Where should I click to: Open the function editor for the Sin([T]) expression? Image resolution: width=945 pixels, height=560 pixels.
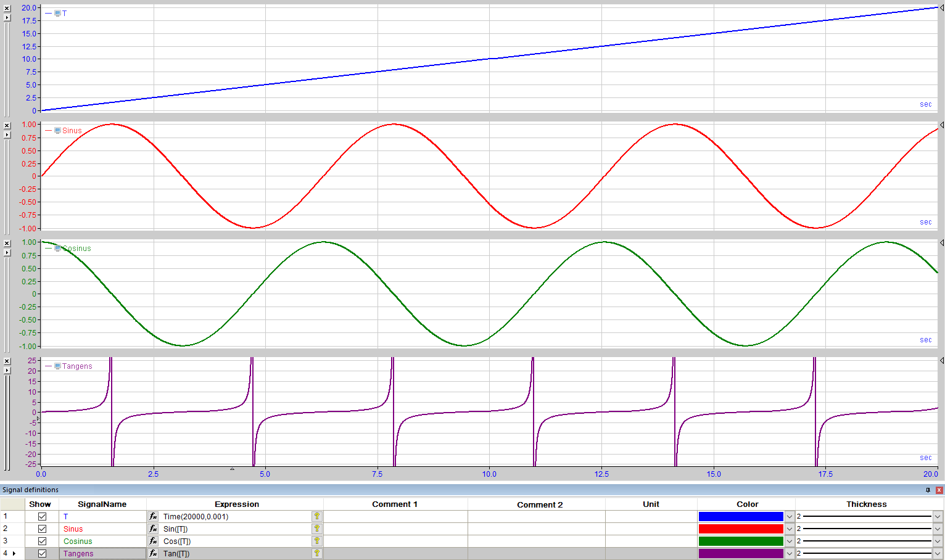point(153,529)
